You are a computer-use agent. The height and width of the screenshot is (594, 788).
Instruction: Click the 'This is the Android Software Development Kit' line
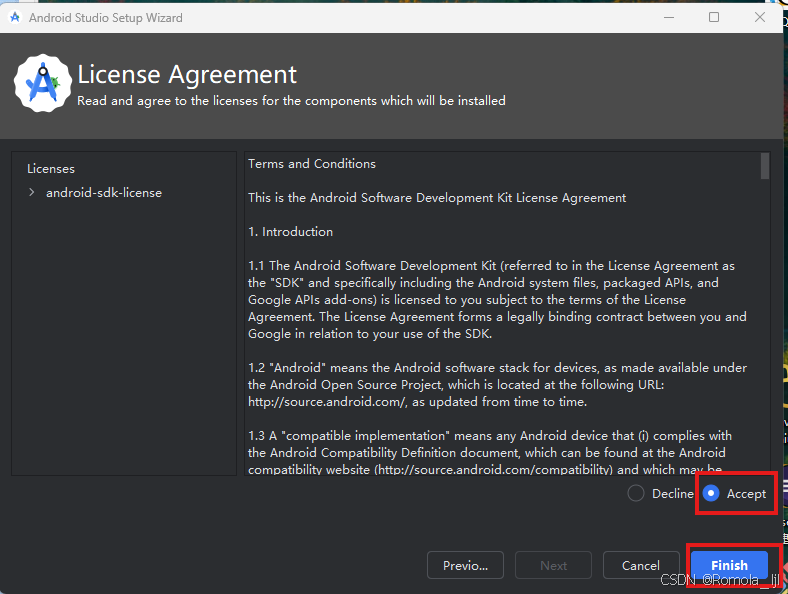pyautogui.click(x=437, y=197)
